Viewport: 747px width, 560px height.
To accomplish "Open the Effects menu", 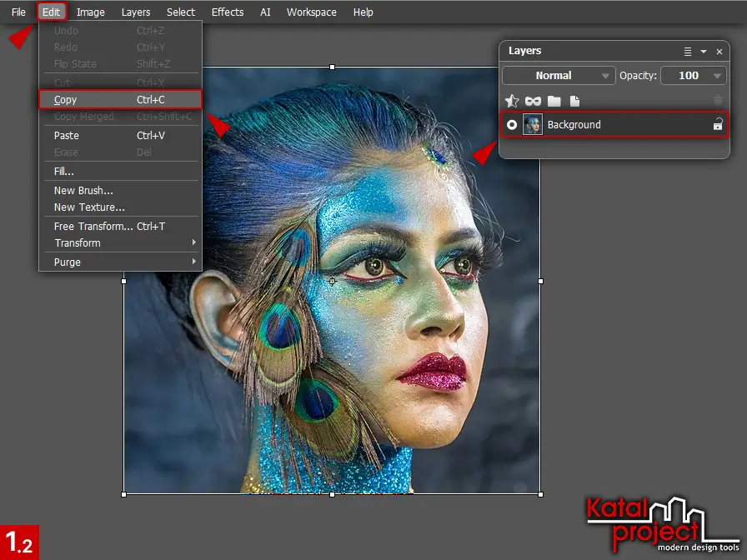I will click(228, 12).
